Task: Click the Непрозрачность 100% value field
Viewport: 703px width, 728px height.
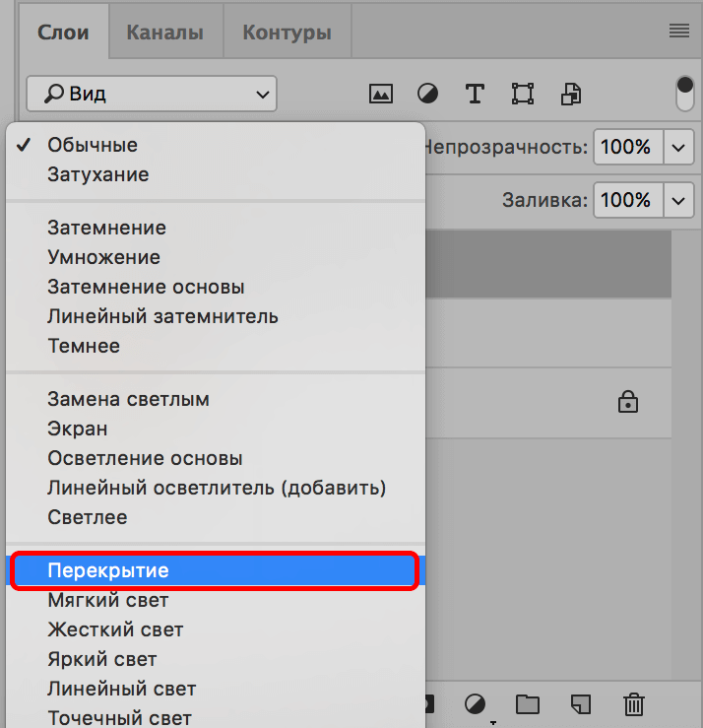Action: (626, 148)
